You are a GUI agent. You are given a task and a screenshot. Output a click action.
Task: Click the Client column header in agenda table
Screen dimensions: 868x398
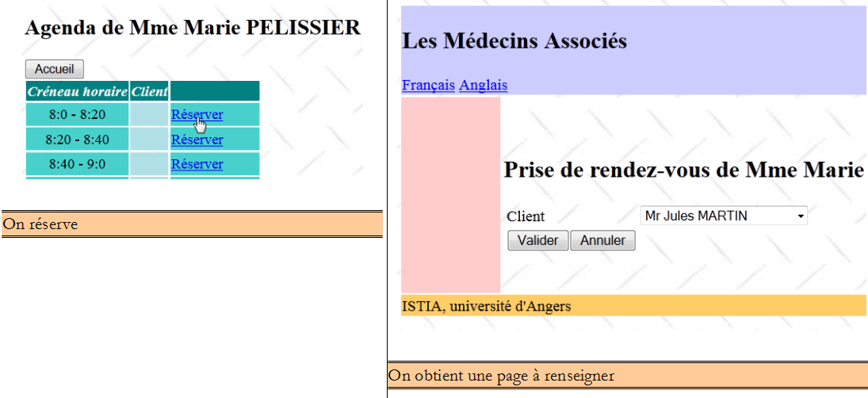tap(150, 92)
